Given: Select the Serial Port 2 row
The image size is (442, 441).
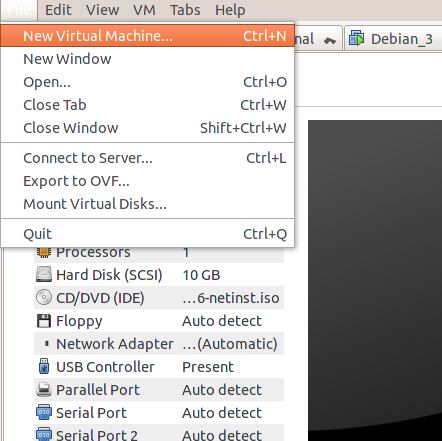Looking at the screenshot, I should (x=159, y=433).
